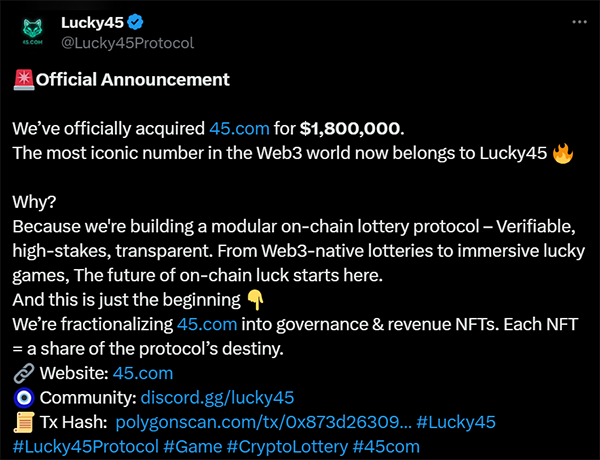Open the #45com hashtag
This screenshot has width=600, height=460.
(x=386, y=447)
